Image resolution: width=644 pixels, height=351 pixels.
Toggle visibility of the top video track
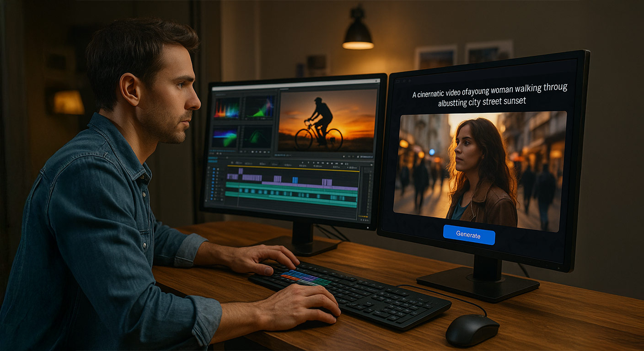[x=213, y=170]
